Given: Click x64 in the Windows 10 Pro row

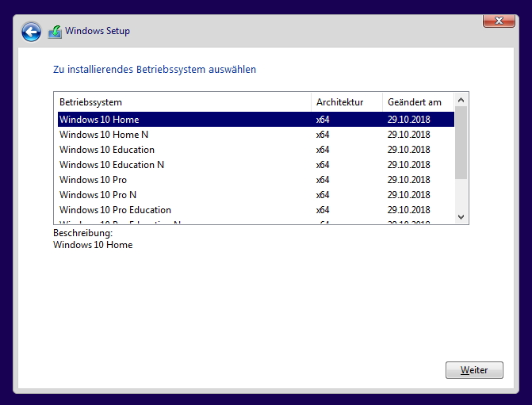Looking at the screenshot, I should click(323, 180).
